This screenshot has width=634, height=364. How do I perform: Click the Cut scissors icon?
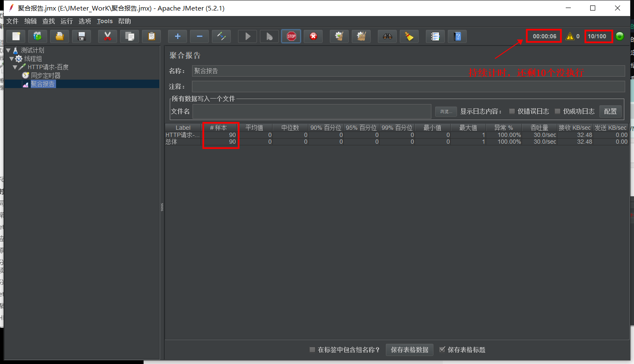click(107, 36)
